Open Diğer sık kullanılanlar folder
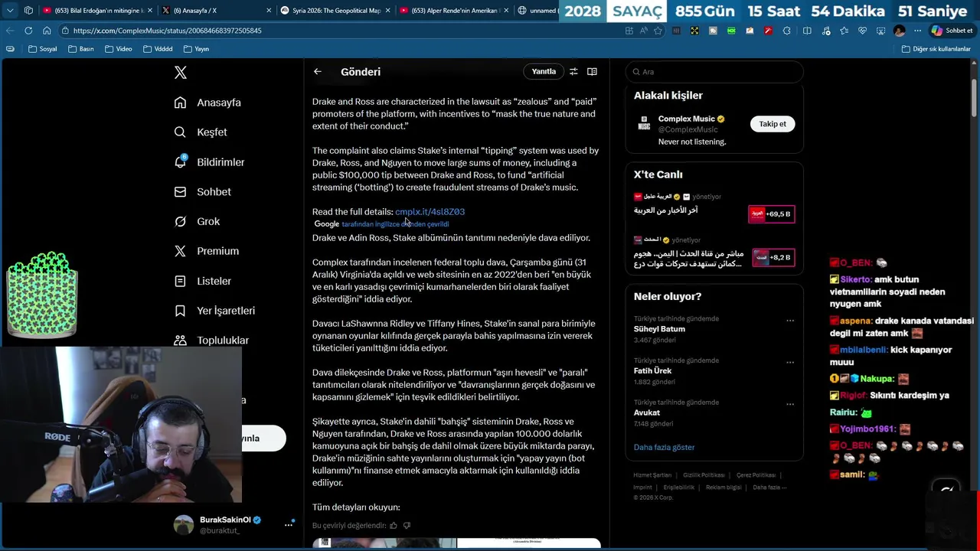 (x=936, y=49)
